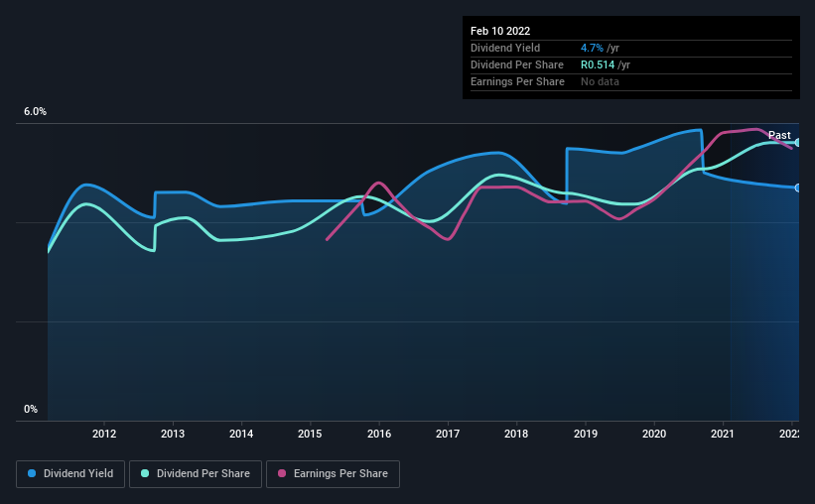Click the 2020 x-axis label

(x=654, y=434)
